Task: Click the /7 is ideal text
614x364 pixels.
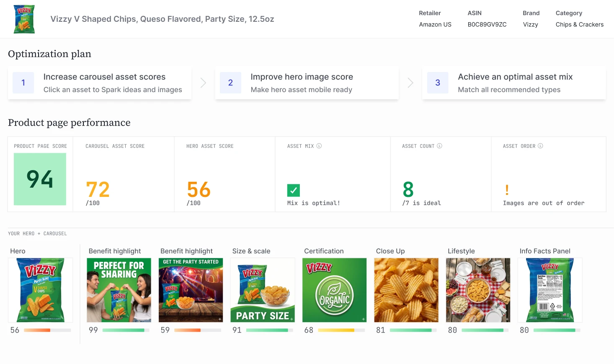Action: point(421,203)
